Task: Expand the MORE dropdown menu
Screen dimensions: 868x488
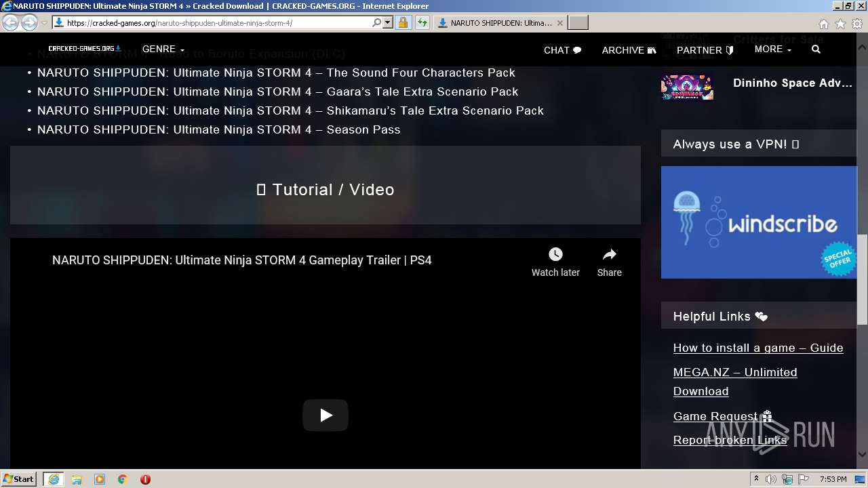Action: (x=773, y=49)
